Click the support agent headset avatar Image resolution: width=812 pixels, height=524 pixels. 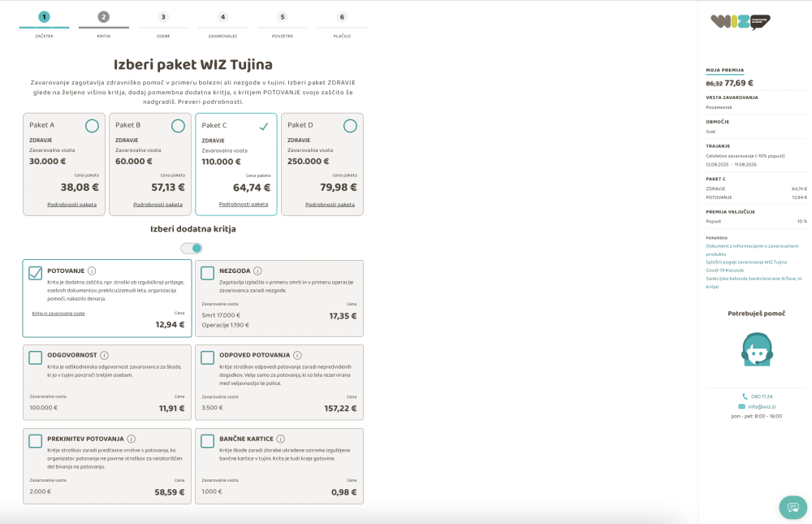(x=757, y=349)
